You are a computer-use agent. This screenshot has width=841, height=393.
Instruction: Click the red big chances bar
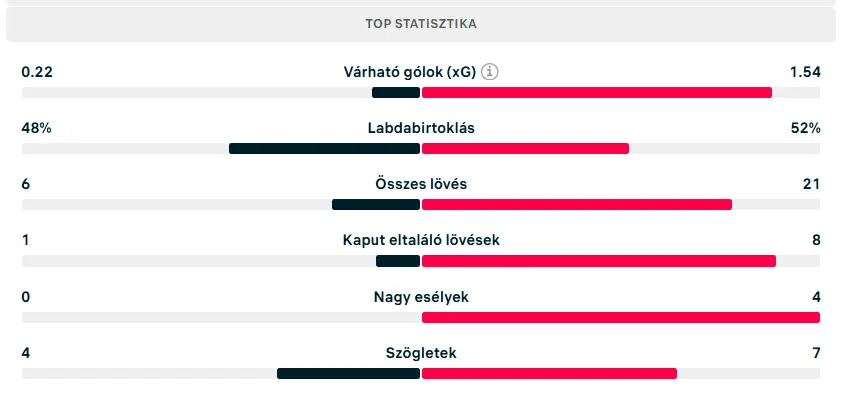621,317
